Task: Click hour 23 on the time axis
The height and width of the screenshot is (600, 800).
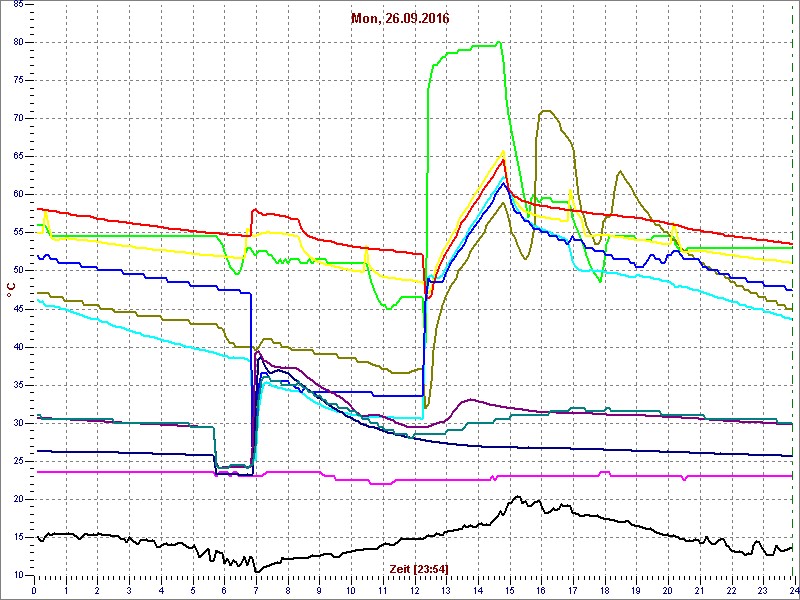Action: 763,590
